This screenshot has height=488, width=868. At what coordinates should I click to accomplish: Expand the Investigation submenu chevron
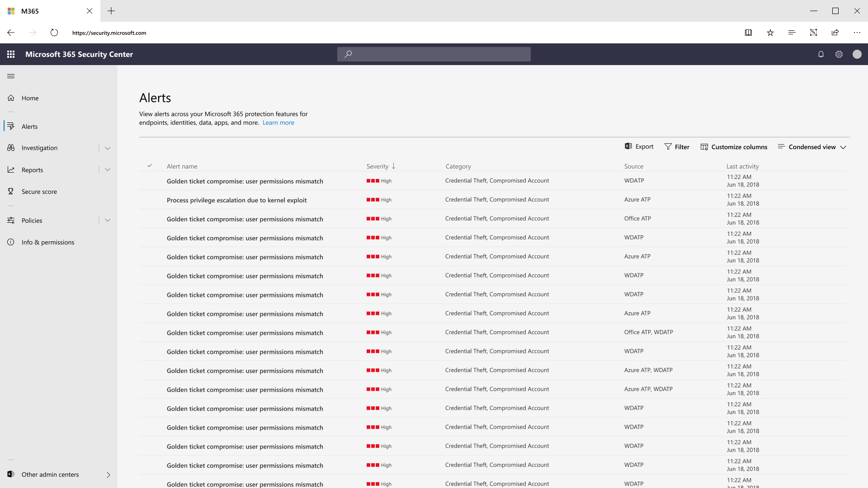[108, 148]
